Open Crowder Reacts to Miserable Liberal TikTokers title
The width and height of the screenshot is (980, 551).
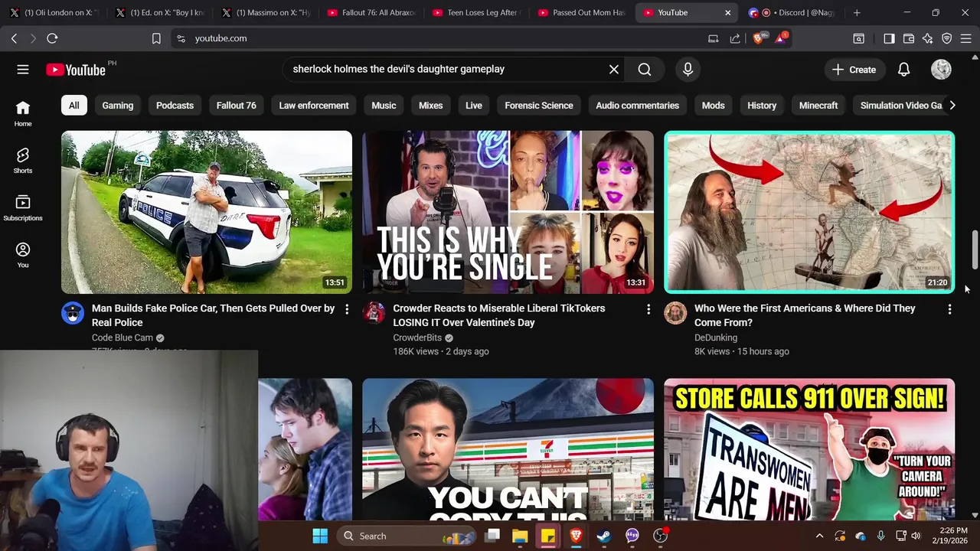click(499, 315)
